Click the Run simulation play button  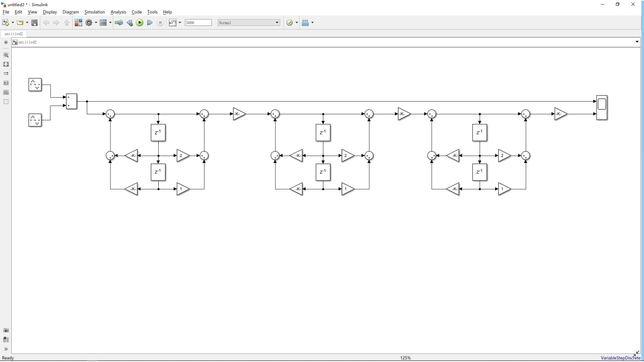click(x=140, y=22)
